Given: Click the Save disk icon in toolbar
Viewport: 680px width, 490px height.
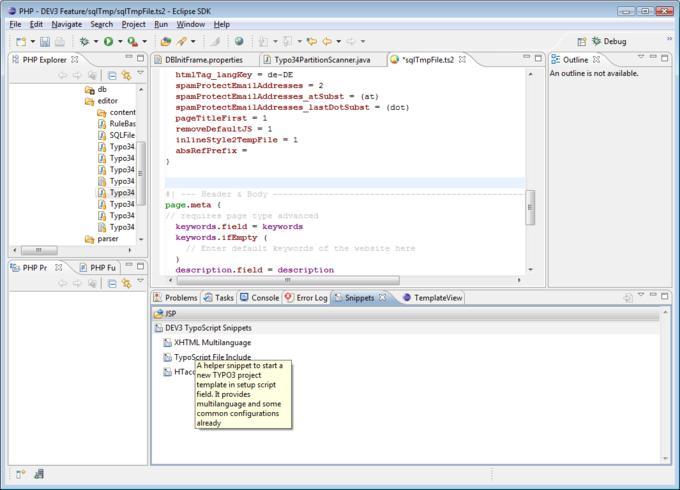Looking at the screenshot, I should click(45, 42).
